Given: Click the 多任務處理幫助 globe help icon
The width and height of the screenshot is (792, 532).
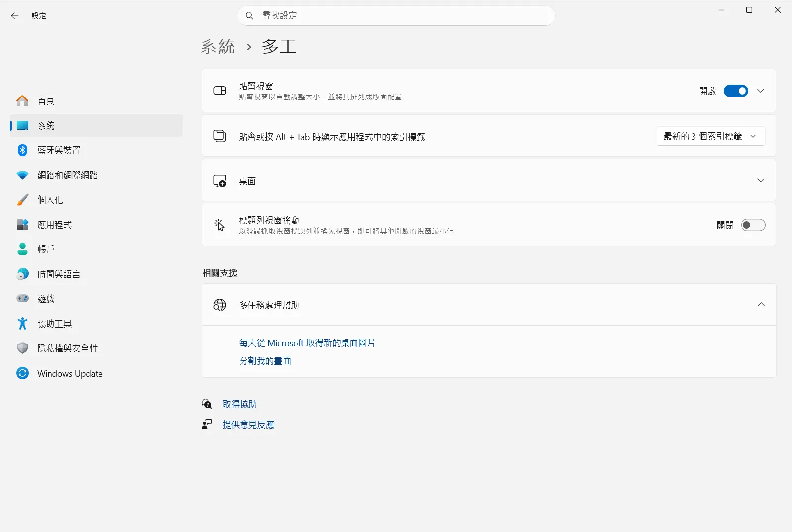Looking at the screenshot, I should point(220,305).
